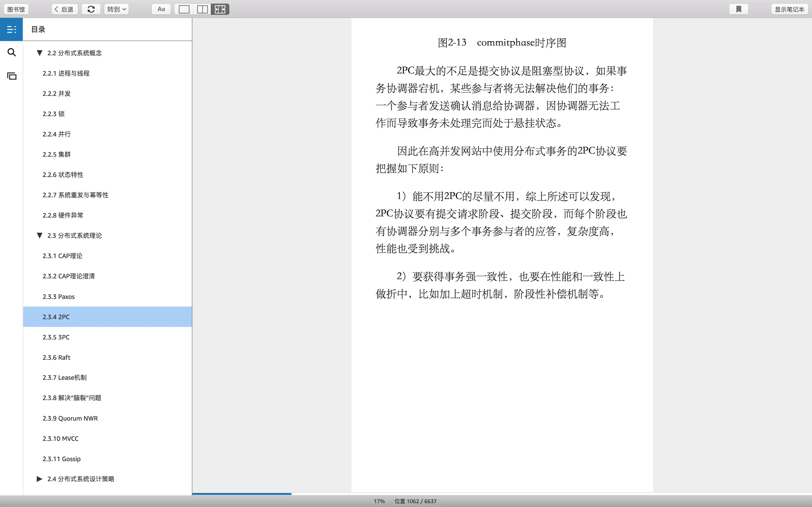Click the table of contents sidebar icon

click(11, 30)
